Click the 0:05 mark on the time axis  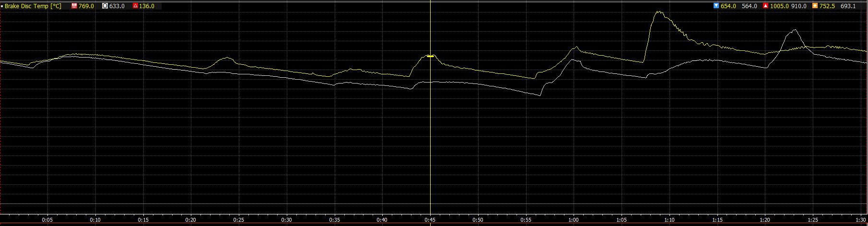coord(47,220)
